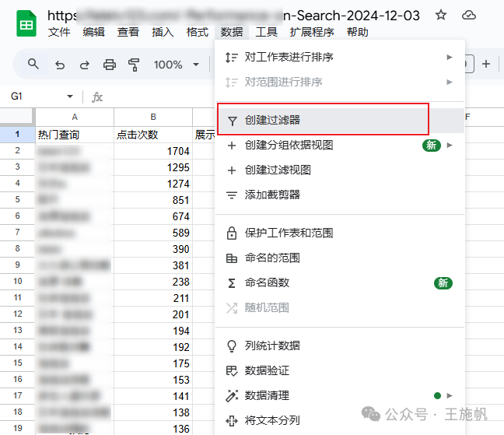This screenshot has width=504, height=435.
Task: Select 创建过滤器 in the menu
Action: [x=340, y=120]
